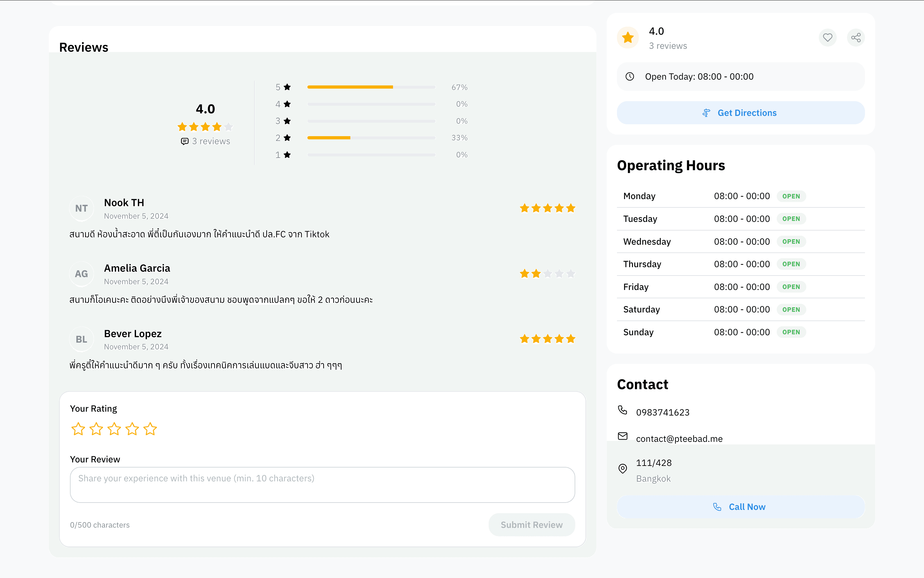
Task: Click the Get Directions button
Action: pos(741,113)
